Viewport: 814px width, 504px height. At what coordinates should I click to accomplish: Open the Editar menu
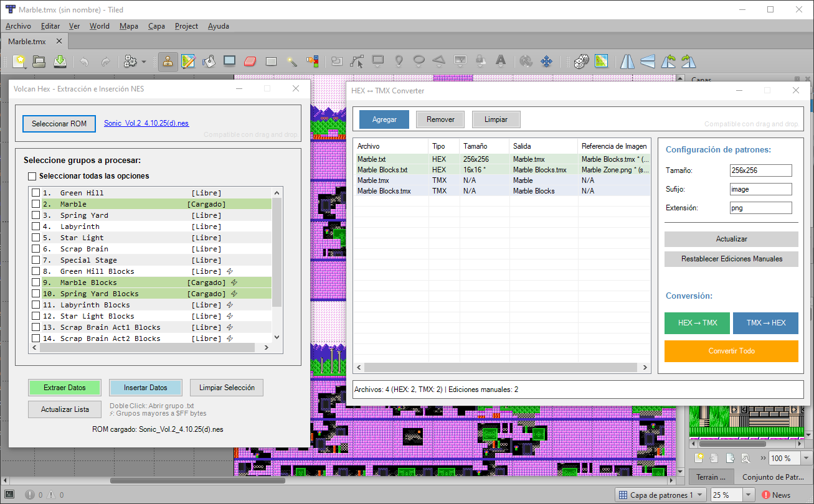click(x=50, y=26)
